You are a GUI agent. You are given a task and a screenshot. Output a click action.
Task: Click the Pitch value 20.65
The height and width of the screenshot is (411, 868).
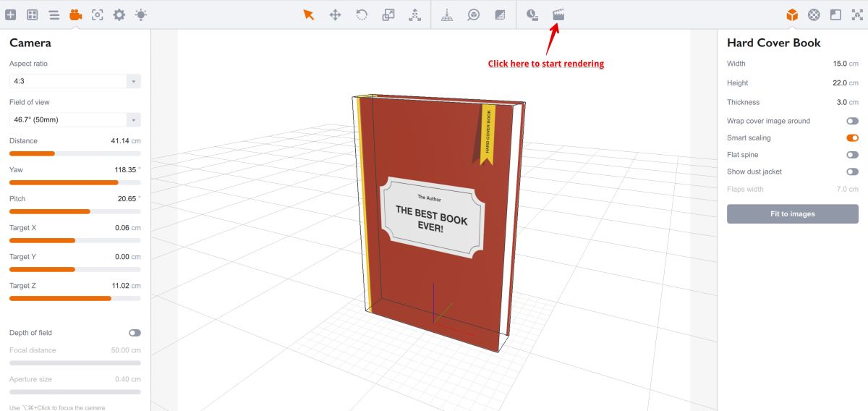[127, 198]
